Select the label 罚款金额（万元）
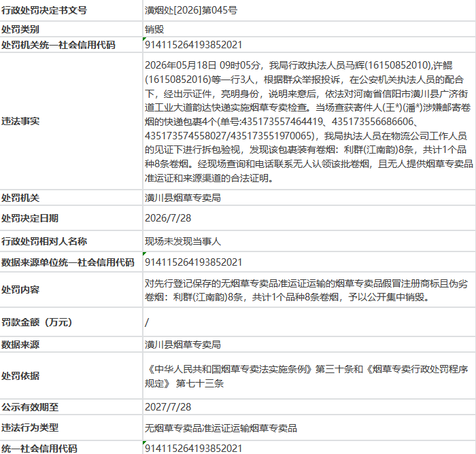 [37, 322]
